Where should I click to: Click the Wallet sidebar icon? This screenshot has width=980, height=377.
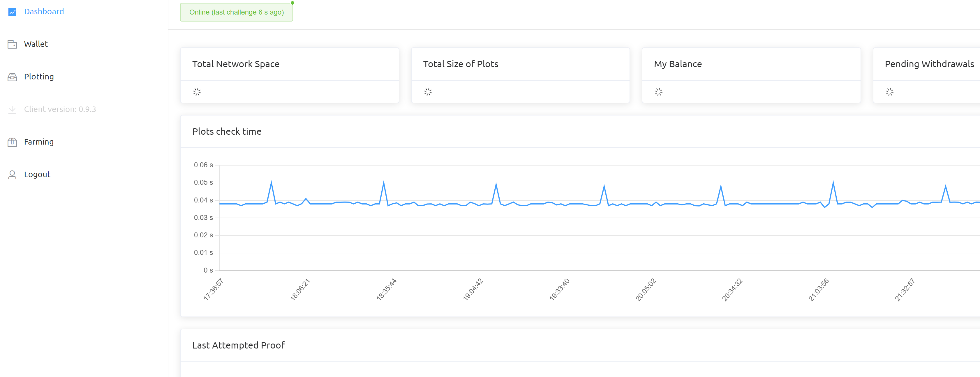click(x=12, y=45)
